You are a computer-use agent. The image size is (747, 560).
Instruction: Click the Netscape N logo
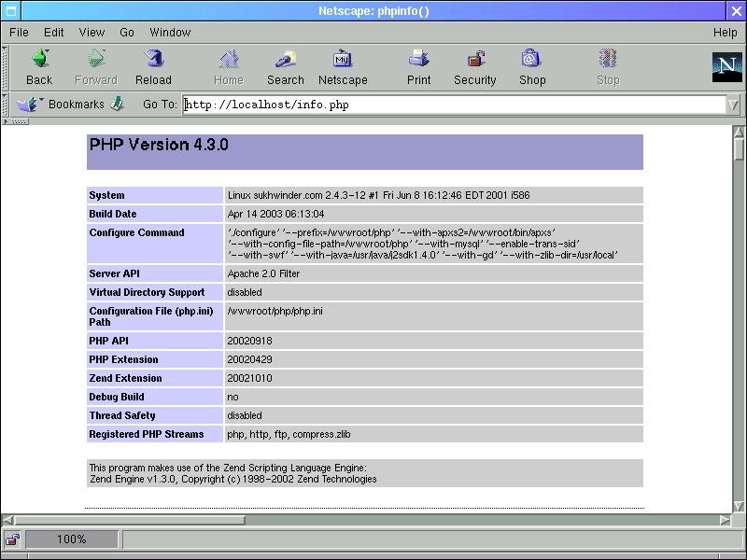coord(726,67)
